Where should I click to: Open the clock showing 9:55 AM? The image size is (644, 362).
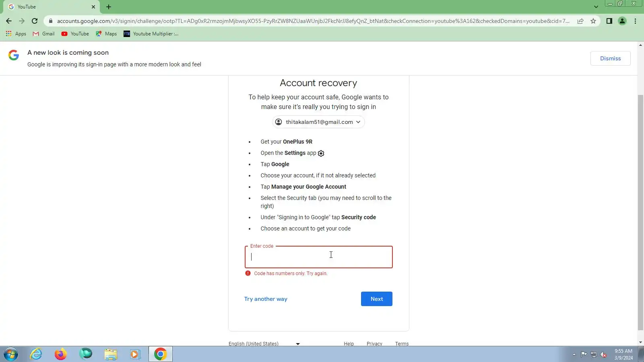pyautogui.click(x=623, y=354)
